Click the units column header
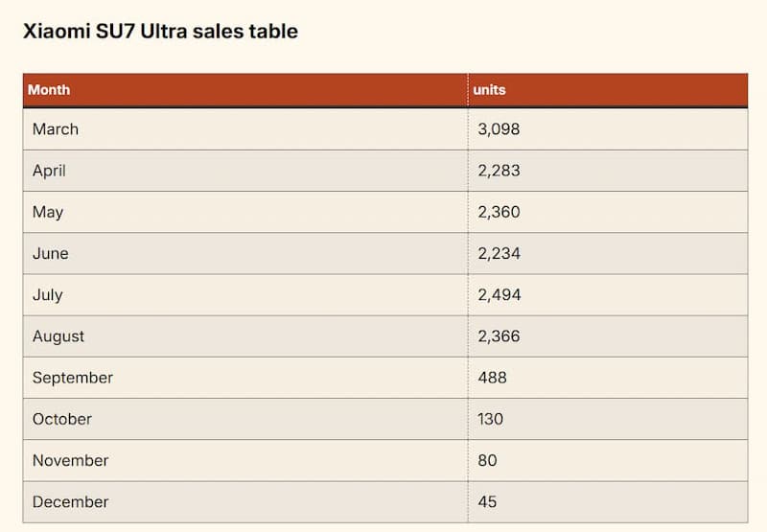Image resolution: width=767 pixels, height=532 pixels. [x=489, y=90]
